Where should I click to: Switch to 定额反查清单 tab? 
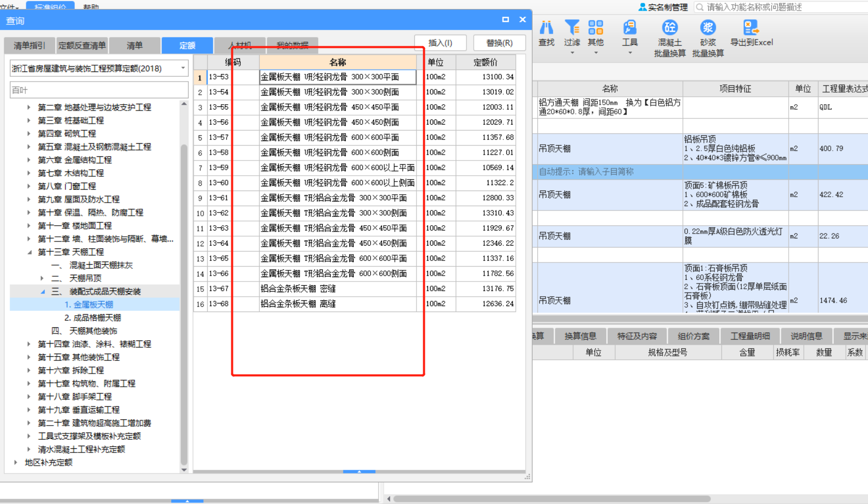[82, 46]
